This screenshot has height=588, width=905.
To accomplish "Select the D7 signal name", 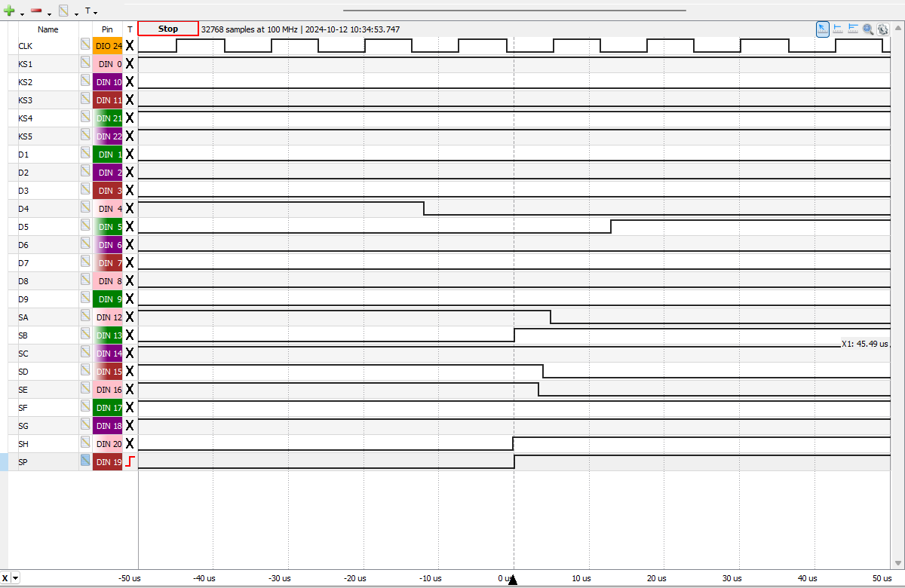I will point(23,263).
